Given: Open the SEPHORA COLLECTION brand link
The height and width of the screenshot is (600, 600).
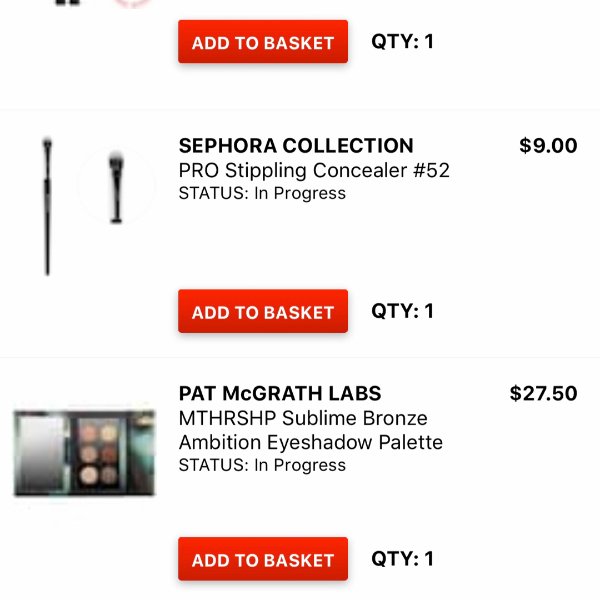Looking at the screenshot, I should [x=296, y=145].
